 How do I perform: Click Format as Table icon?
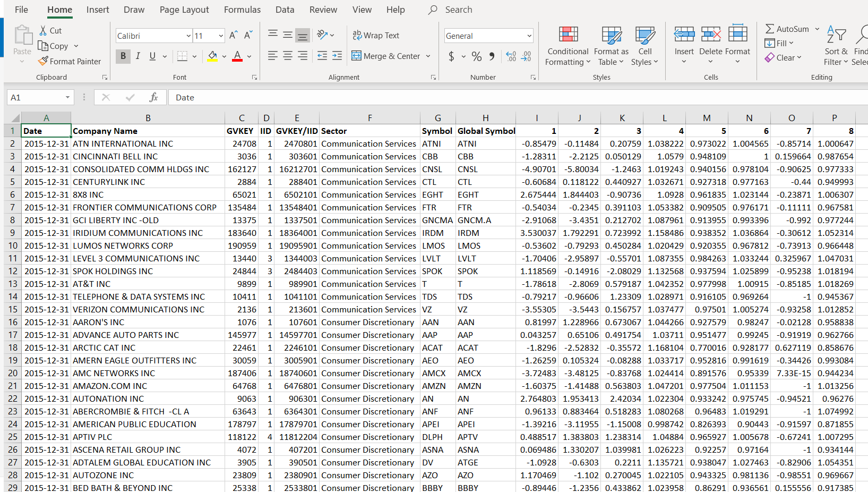[x=612, y=35]
